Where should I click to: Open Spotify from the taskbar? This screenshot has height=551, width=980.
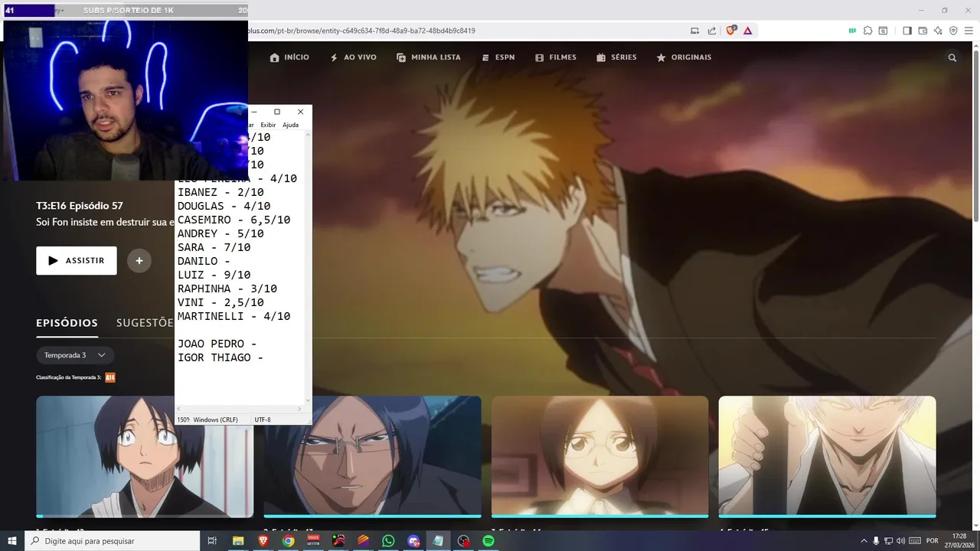[488, 541]
